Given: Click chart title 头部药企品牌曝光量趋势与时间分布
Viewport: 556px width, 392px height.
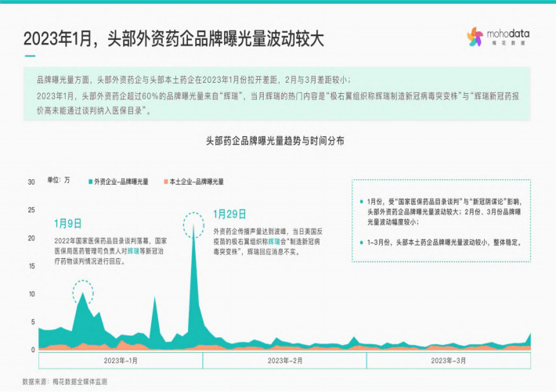Looking at the screenshot, I should [x=275, y=141].
